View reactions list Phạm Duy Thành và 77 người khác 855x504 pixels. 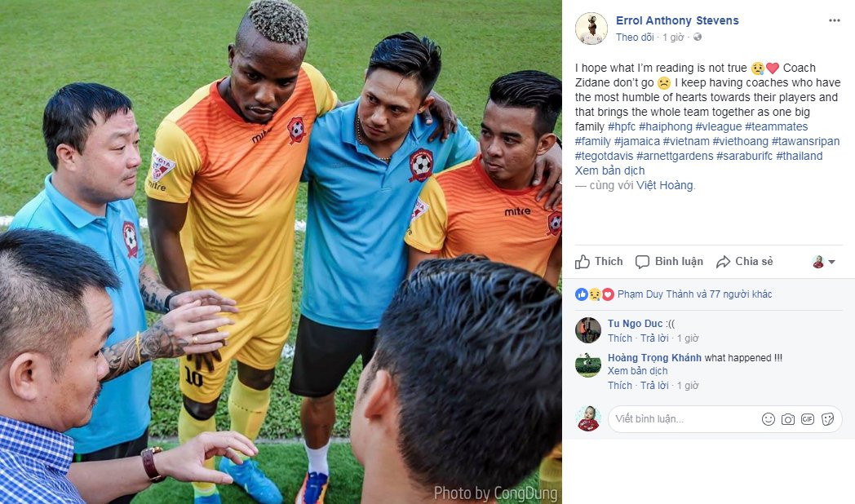click(695, 294)
